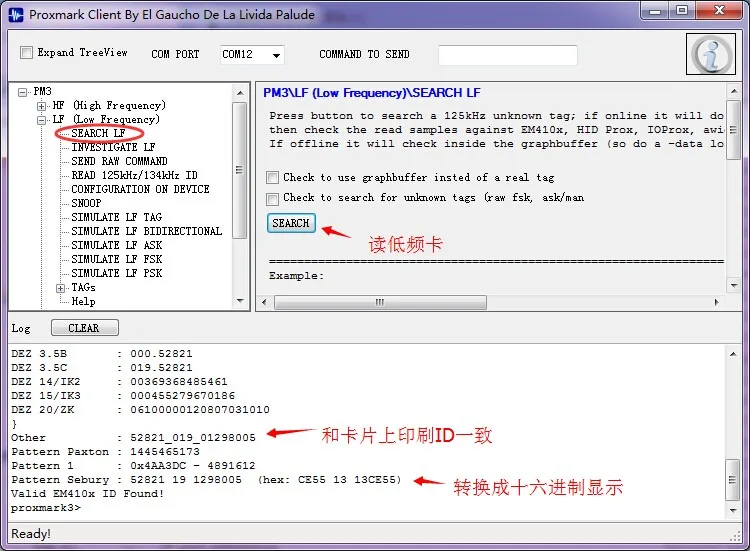Click log line 'Valid EM410x ID Found!'
Viewport: 750px width, 551px height.
pyautogui.click(x=88, y=494)
